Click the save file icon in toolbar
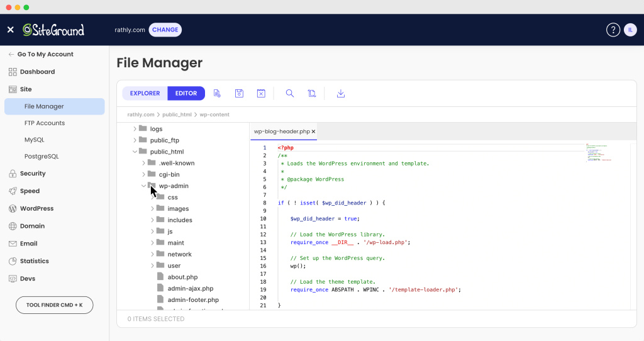 (239, 93)
